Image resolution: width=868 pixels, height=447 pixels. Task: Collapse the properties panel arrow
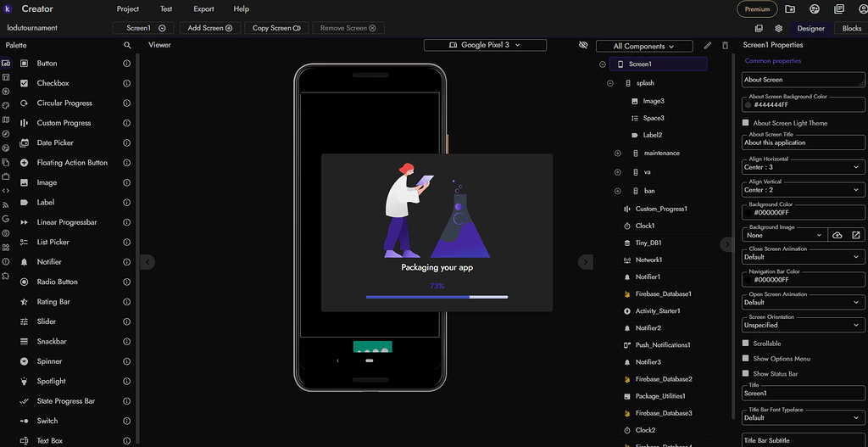point(726,244)
